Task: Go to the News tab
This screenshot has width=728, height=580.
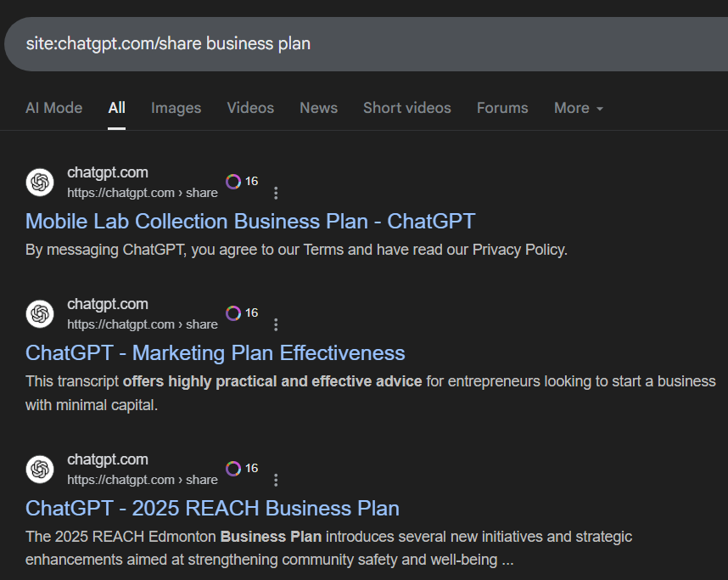Action: (318, 108)
